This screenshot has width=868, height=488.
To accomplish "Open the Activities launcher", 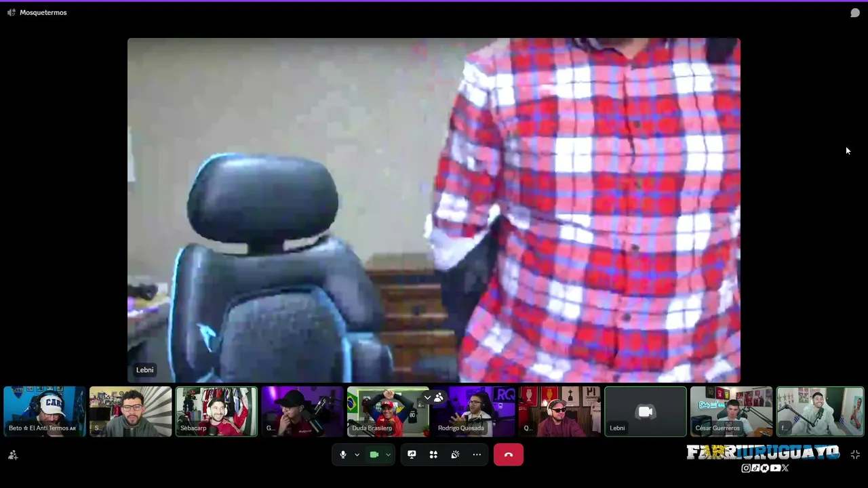I will (433, 455).
